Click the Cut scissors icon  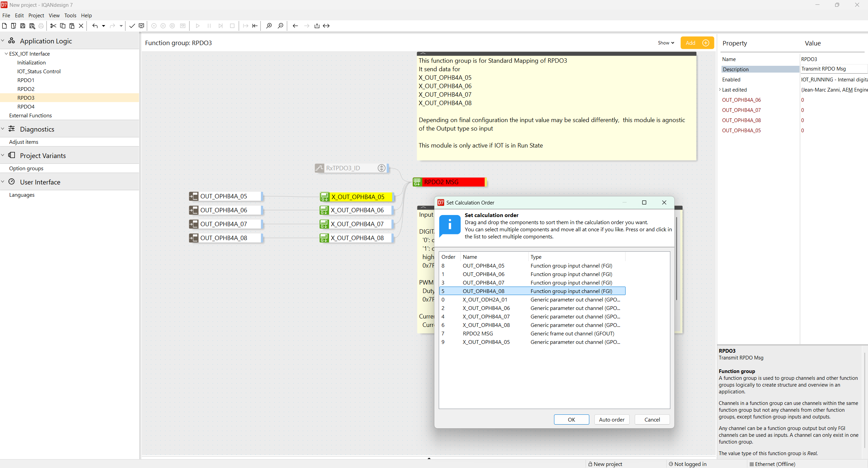pyautogui.click(x=53, y=26)
